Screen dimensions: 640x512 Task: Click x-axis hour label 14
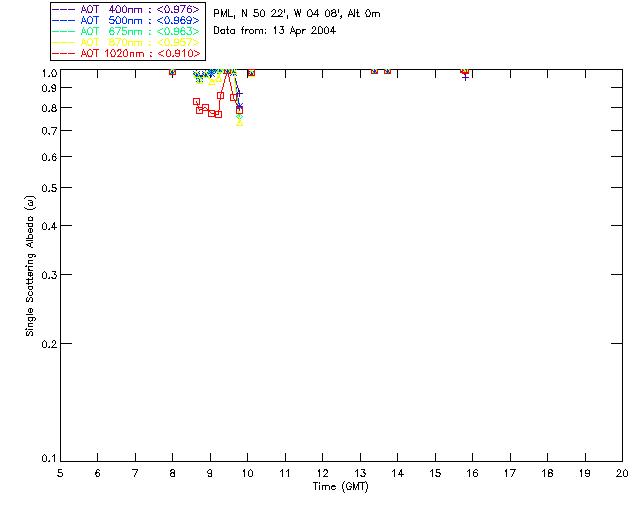398,473
